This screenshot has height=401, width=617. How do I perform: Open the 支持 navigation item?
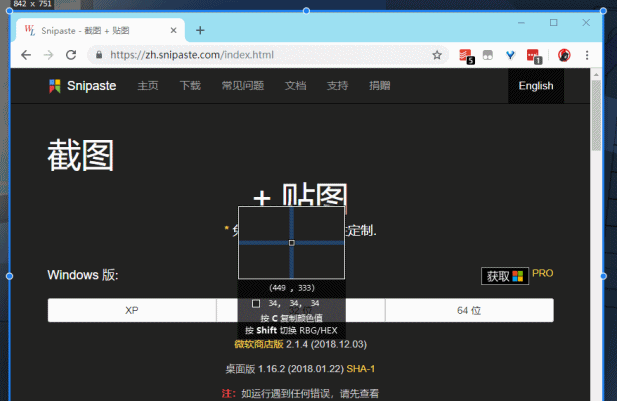pyautogui.click(x=338, y=86)
